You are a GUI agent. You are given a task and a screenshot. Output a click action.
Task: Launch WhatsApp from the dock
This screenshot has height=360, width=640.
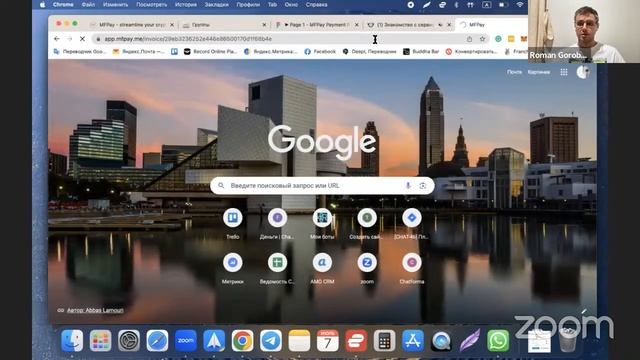click(498, 340)
